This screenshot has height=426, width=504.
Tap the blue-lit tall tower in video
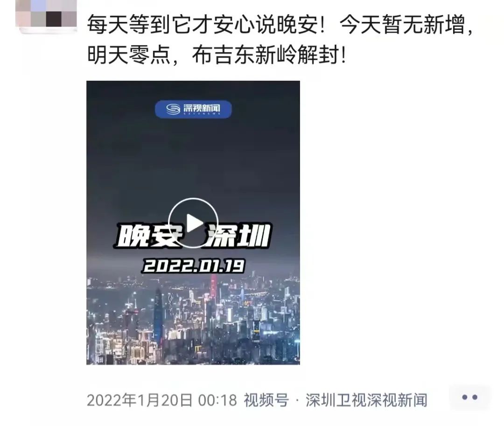(158, 315)
